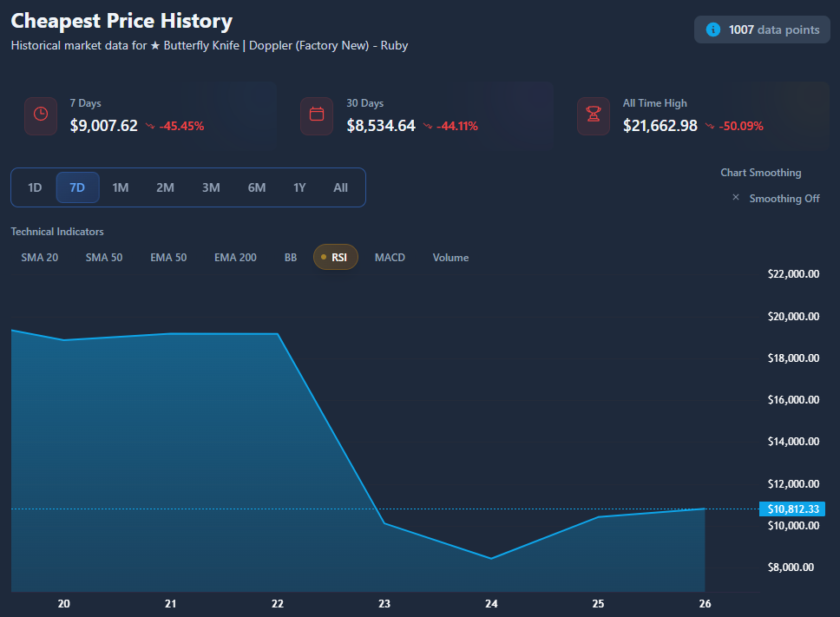
Task: Click the X icon next to Smoothing Off
Action: coord(736,198)
